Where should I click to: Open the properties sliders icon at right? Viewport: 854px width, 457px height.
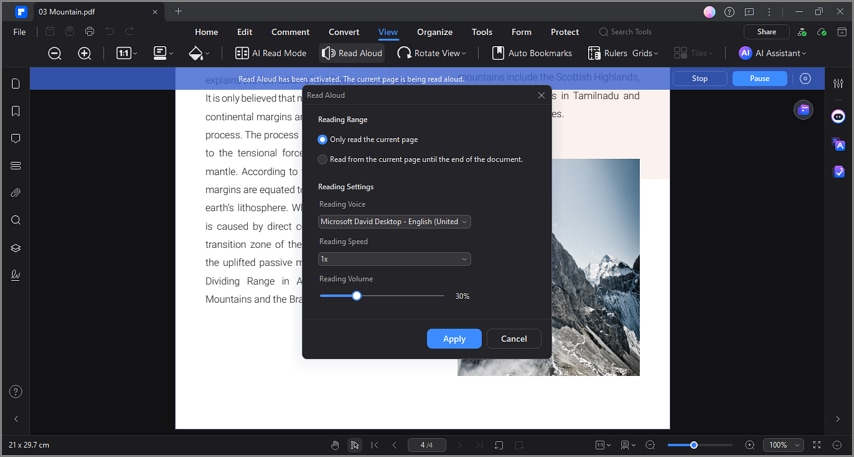(x=838, y=83)
